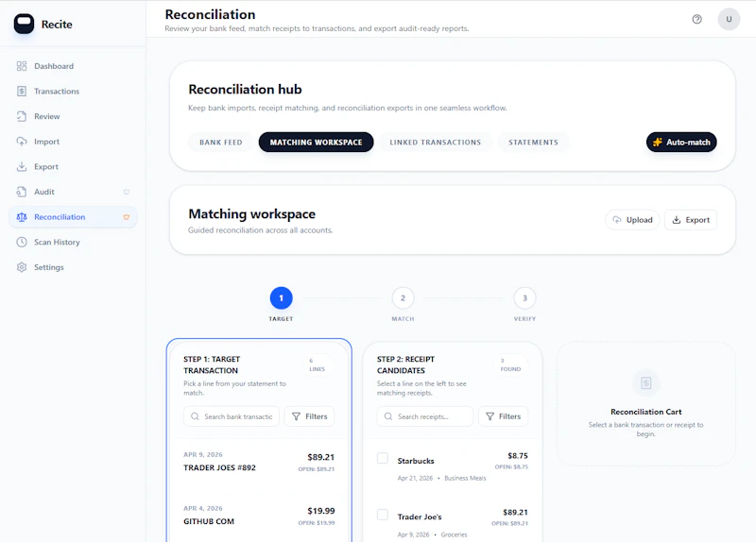This screenshot has width=756, height=542.
Task: Click the Reconciliation scales icon
Action: tap(22, 217)
